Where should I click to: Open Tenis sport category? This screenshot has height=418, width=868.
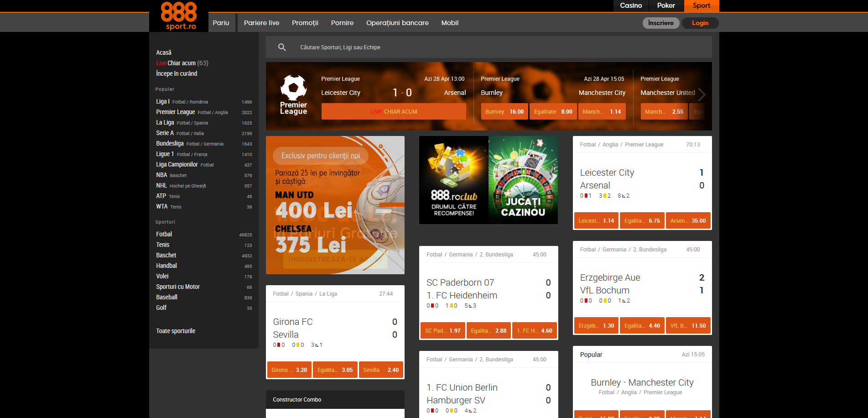[204, 245]
